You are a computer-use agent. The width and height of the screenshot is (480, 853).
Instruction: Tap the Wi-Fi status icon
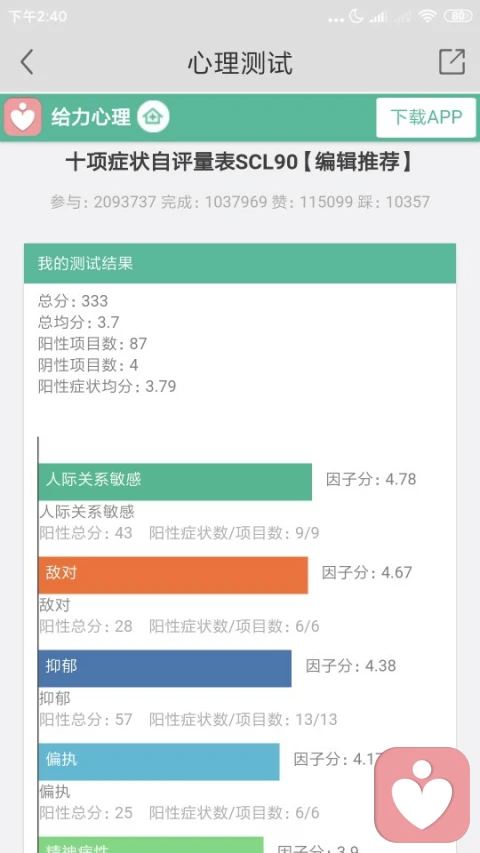pyautogui.click(x=428, y=16)
